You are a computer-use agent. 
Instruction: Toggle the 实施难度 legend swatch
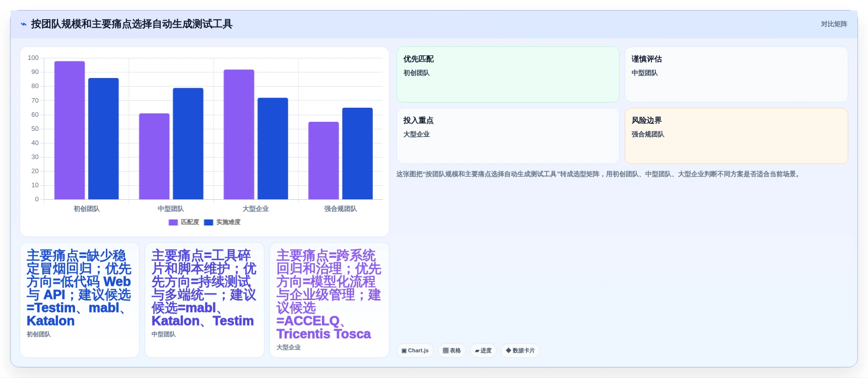[x=209, y=222]
